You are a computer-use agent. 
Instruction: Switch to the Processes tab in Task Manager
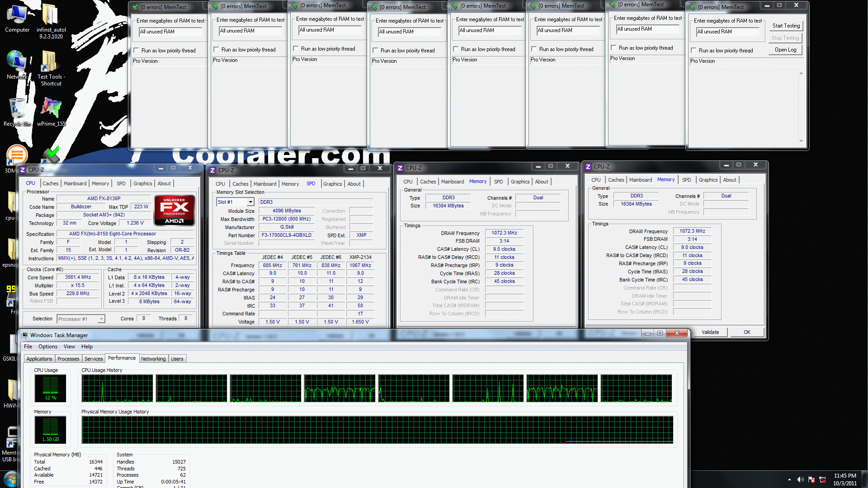pos(68,359)
